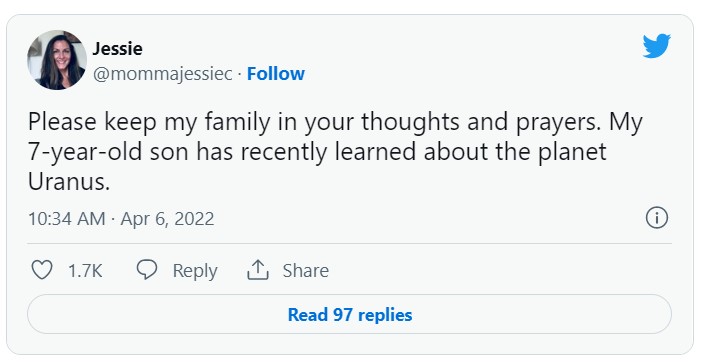Open Jessie's profile picture
The image size is (708, 363).
point(57,60)
